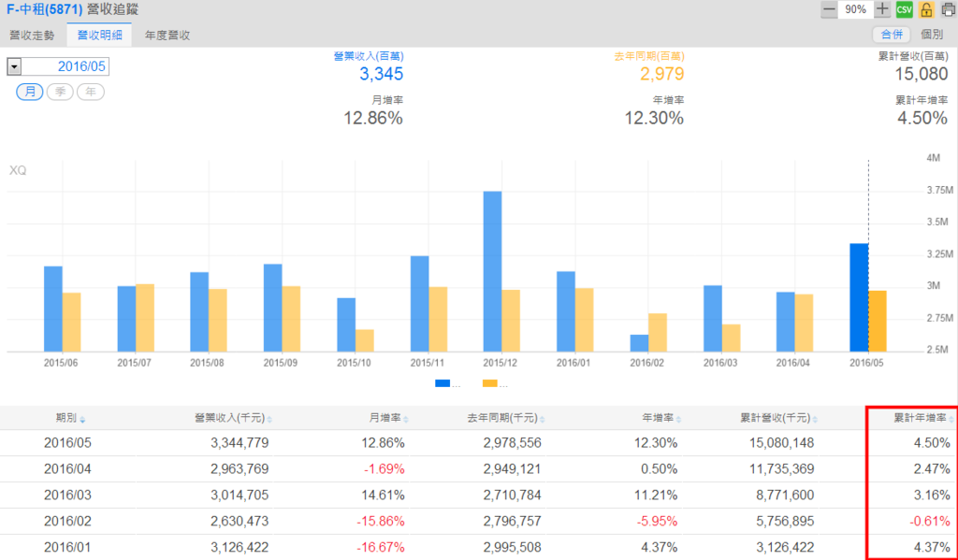Switch to the 營收走勢 tab
This screenshot has height=560, width=958.
(x=32, y=36)
